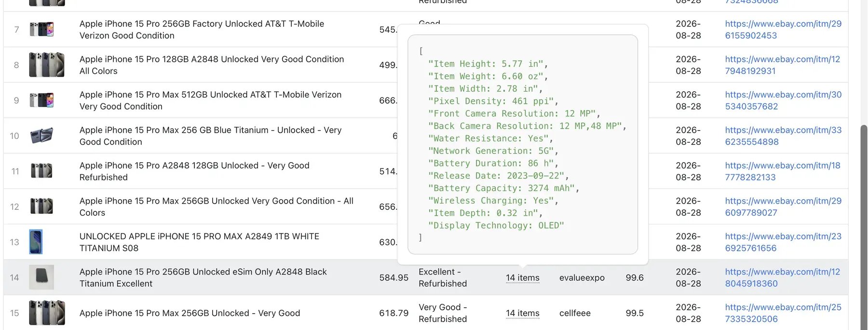868x330 pixels.
Task: Click the thumbnail image for row 9
Action: pos(42,100)
